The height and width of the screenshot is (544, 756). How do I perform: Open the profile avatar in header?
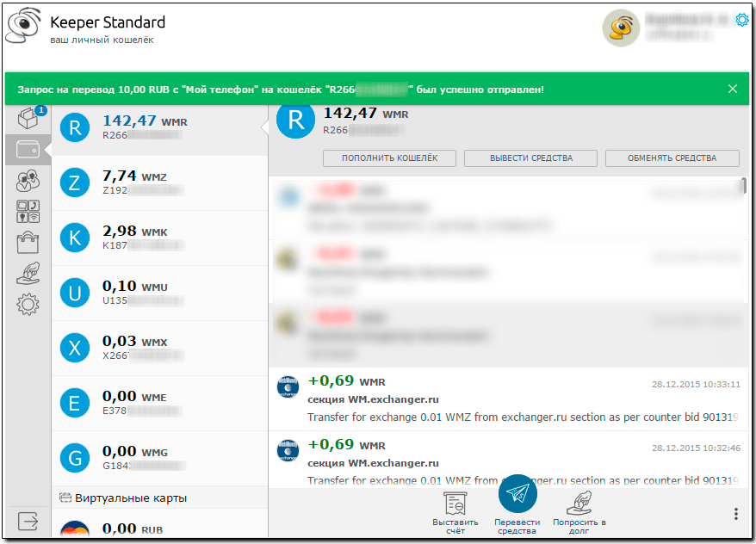click(x=621, y=28)
